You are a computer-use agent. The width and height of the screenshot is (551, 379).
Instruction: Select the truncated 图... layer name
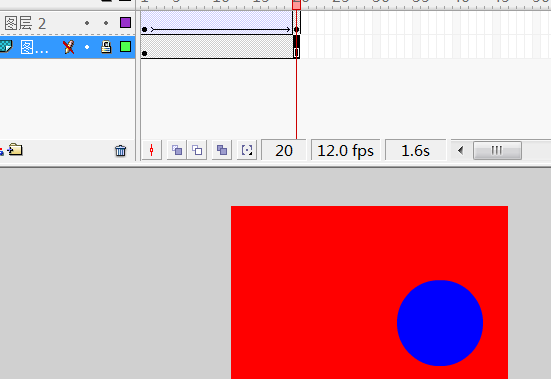click(x=34, y=47)
